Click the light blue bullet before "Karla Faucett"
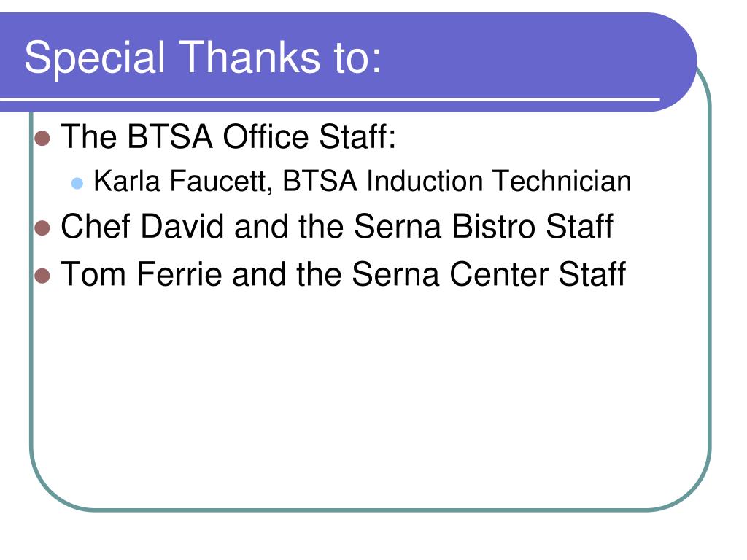 coord(77,183)
